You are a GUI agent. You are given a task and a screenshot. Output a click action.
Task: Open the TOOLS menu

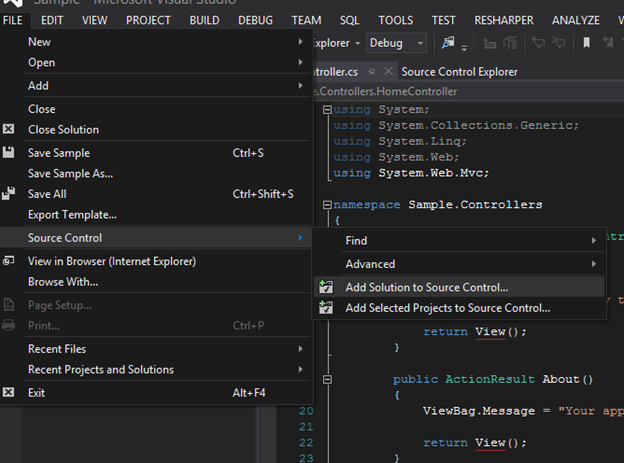[396, 20]
